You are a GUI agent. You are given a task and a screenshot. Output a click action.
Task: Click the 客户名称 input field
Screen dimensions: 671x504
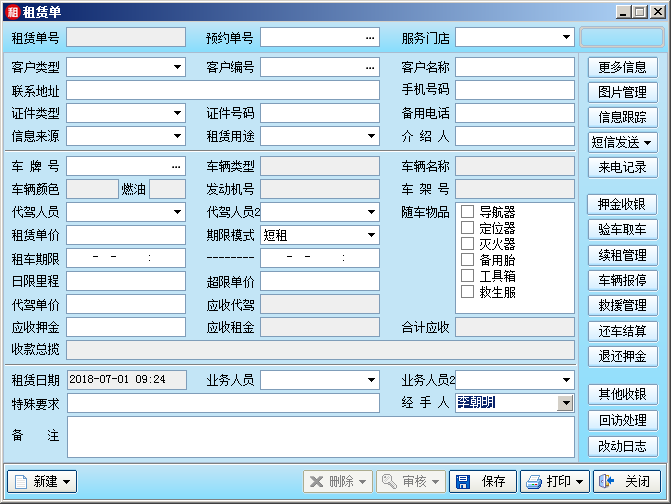point(515,67)
